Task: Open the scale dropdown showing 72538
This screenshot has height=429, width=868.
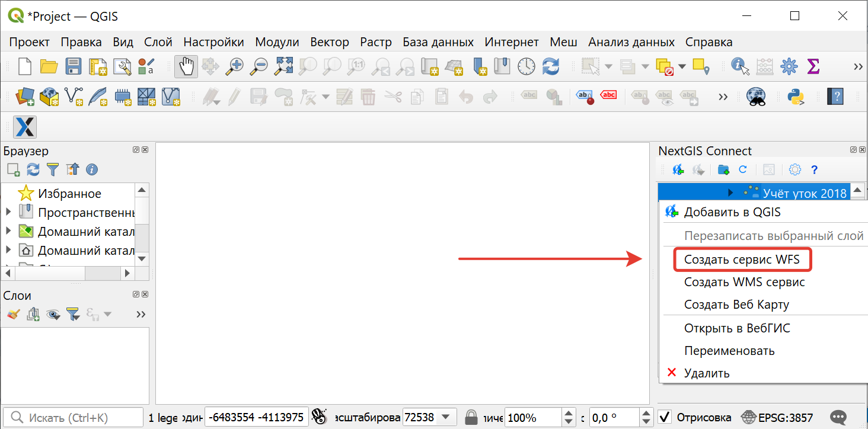Action: coord(446,417)
